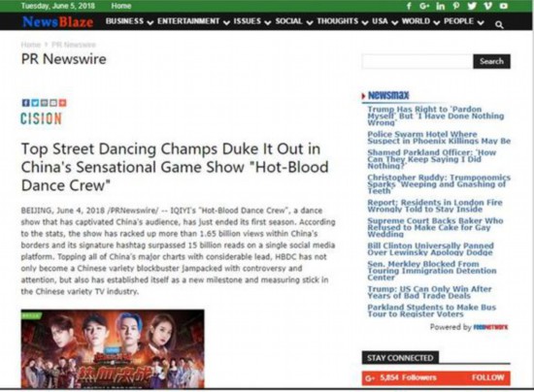Open the YouTube icon in top bar
This screenshot has height=392, width=534.
(x=504, y=6)
